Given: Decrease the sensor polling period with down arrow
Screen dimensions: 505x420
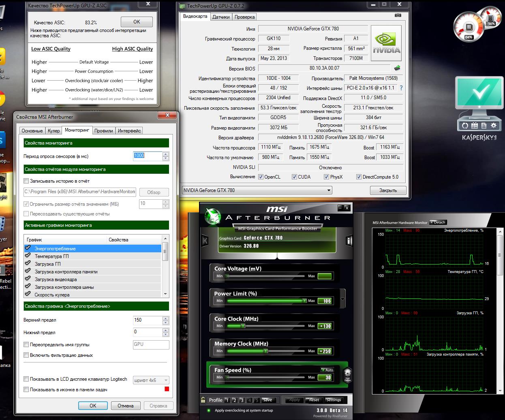Looking at the screenshot, I should pos(165,158).
